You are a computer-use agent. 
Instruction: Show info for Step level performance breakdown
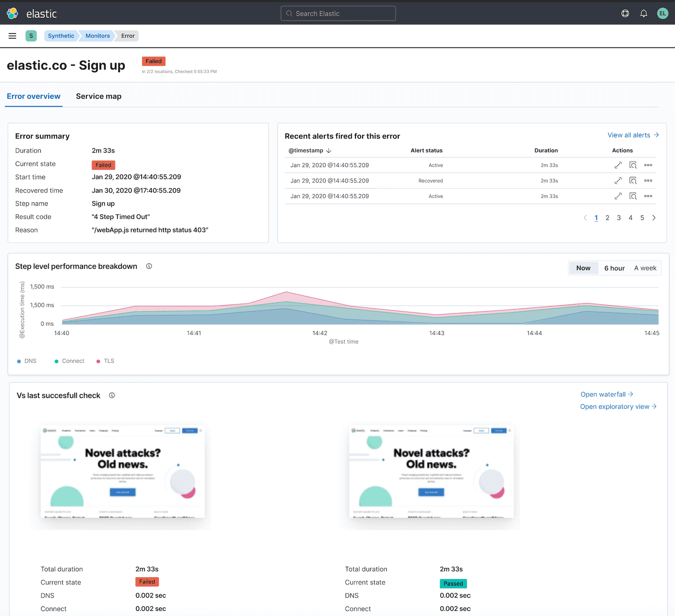[x=149, y=266]
